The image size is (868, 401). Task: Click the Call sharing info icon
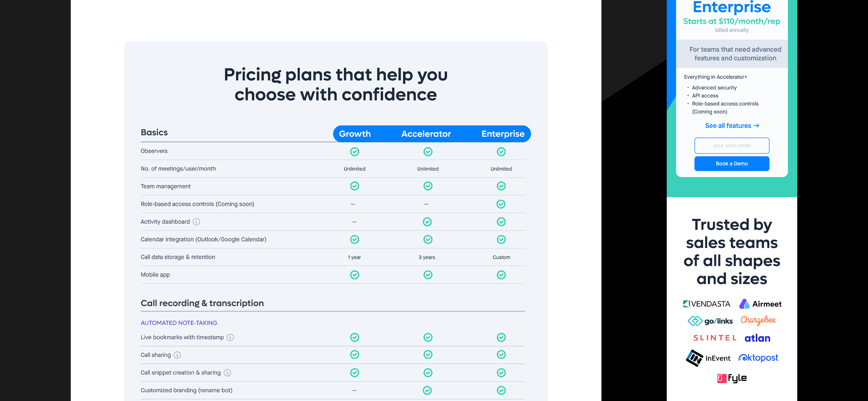point(177,355)
